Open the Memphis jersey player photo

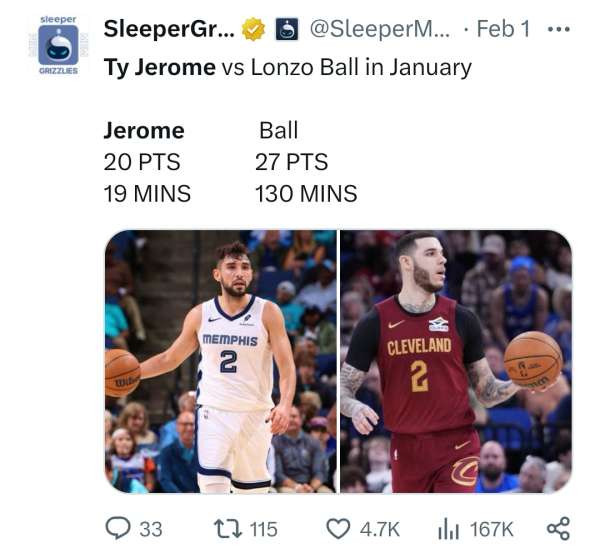[220, 361]
